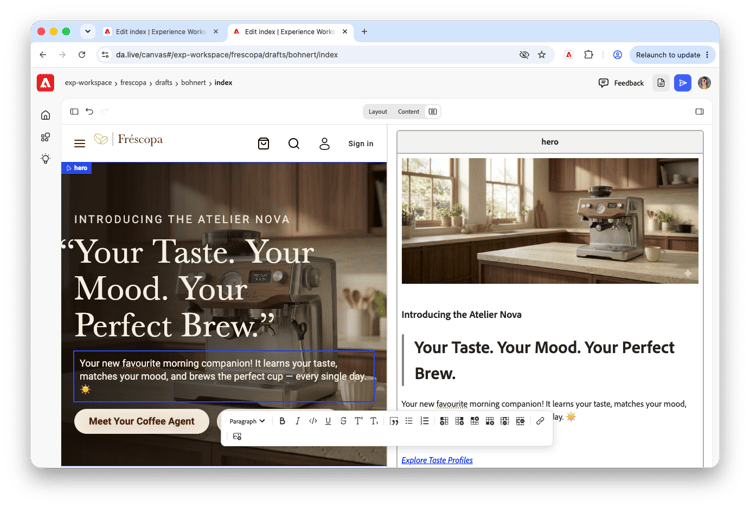The height and width of the screenshot is (508, 750).
Task: Open the Paragraph style dropdown
Action: tap(247, 421)
